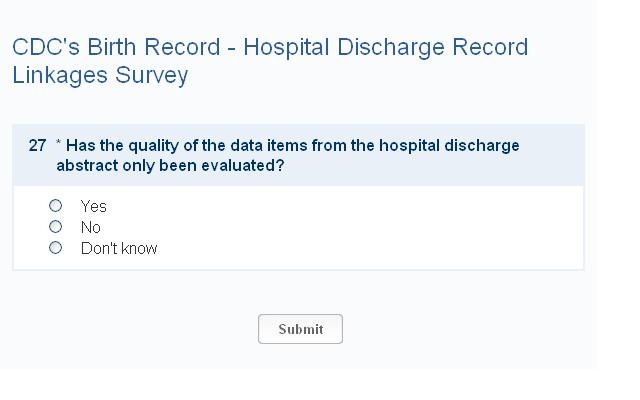Click the "No" answer label text
Image resolution: width=640 pixels, height=400 pixels.
coord(91,227)
